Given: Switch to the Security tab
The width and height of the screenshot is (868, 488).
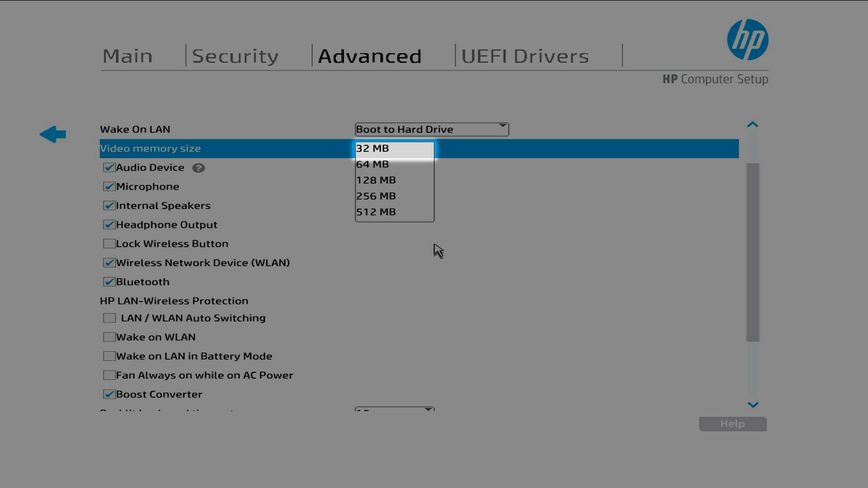Looking at the screenshot, I should (235, 56).
